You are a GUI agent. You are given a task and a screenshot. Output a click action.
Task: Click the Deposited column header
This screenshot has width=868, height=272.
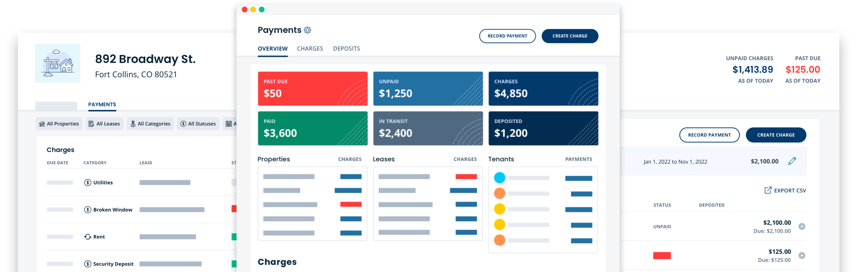711,205
